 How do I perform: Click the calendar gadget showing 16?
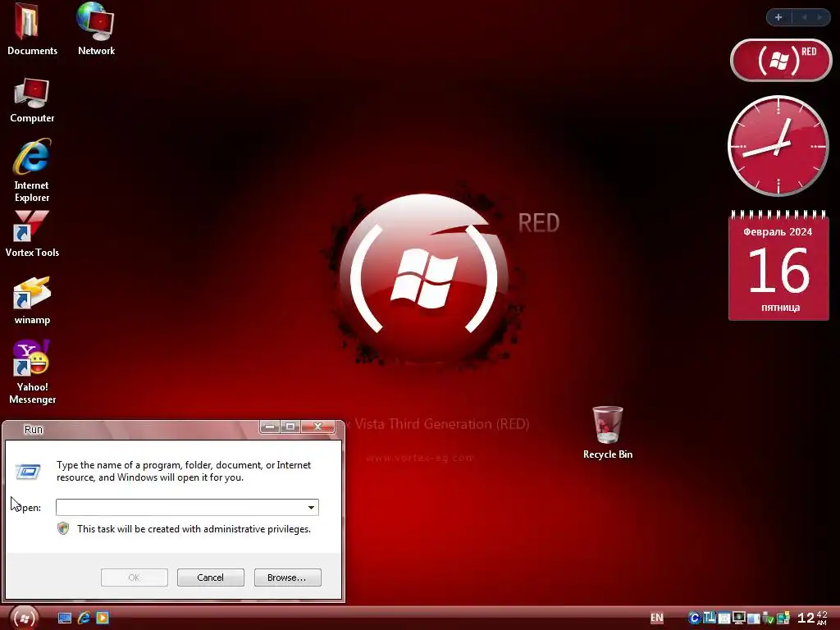[778, 266]
